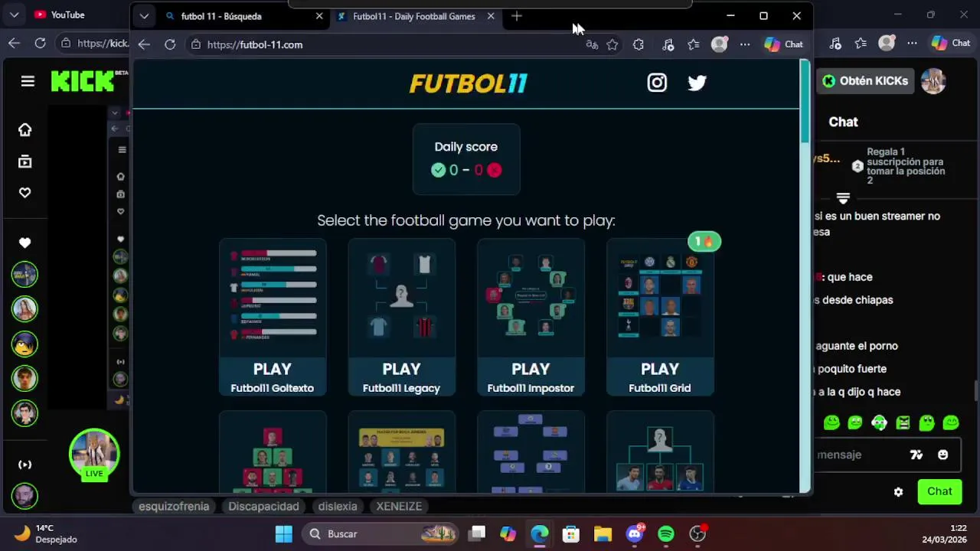Open Kick browse icon in sidebar
Screen dimensions: 980x551
[x=25, y=161]
